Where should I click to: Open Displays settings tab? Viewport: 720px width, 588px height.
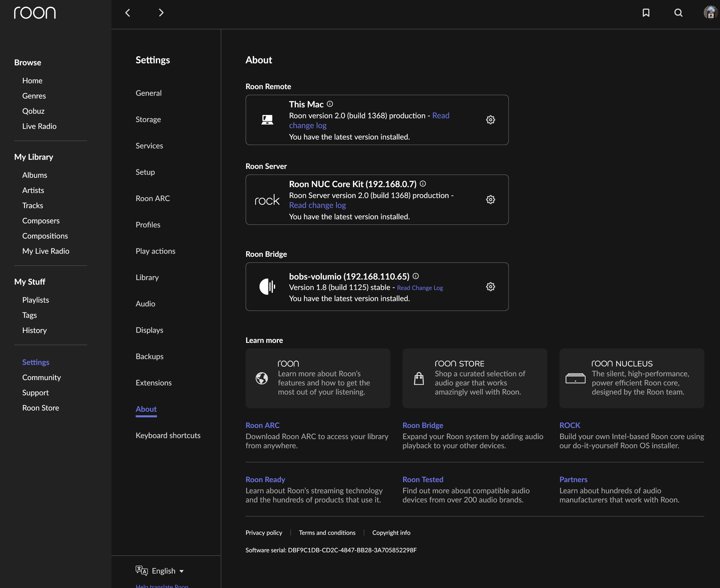pyautogui.click(x=149, y=330)
